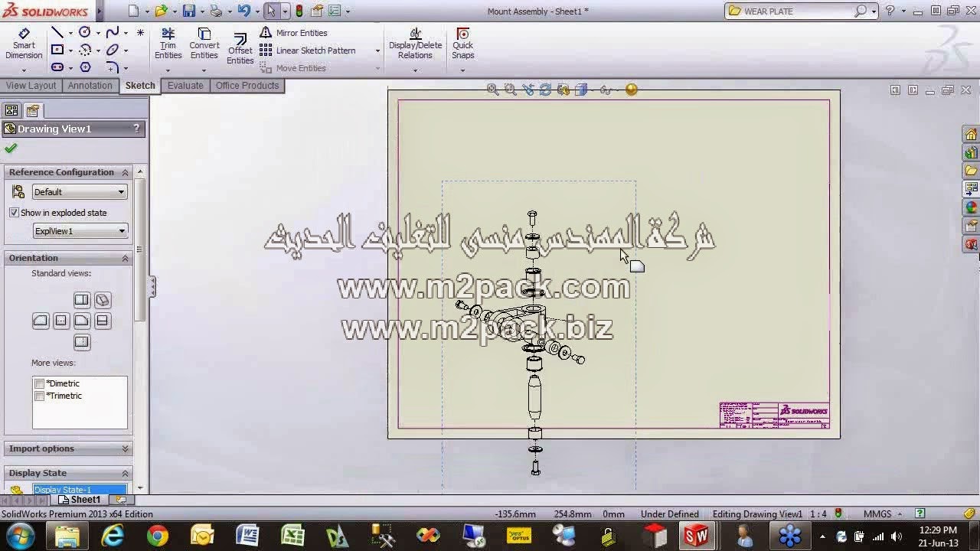Click Linear Sketch Pattern
Screen dimensions: 980x551
coord(308,51)
